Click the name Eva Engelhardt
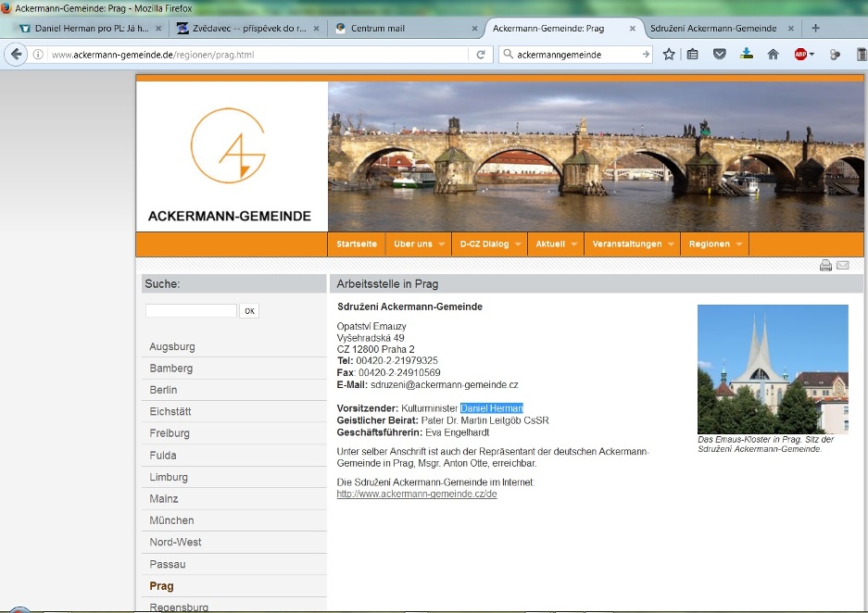868x613 pixels. pyautogui.click(x=458, y=432)
